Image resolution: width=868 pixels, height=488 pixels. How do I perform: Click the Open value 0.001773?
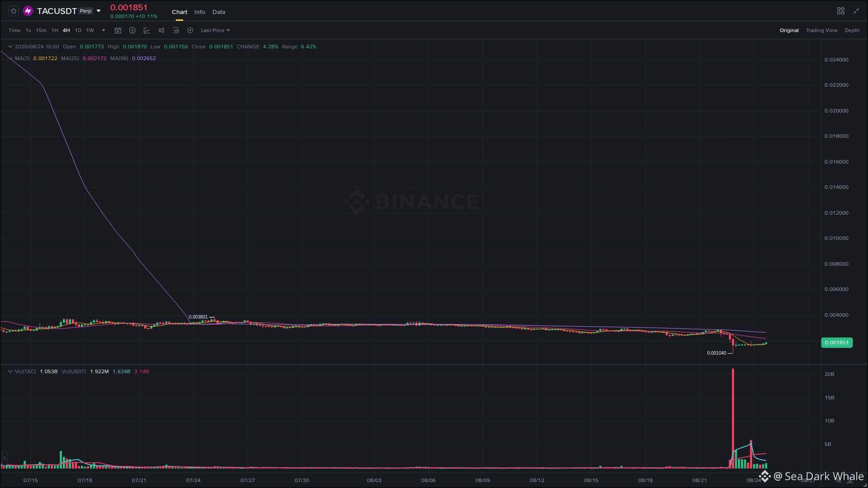point(92,47)
